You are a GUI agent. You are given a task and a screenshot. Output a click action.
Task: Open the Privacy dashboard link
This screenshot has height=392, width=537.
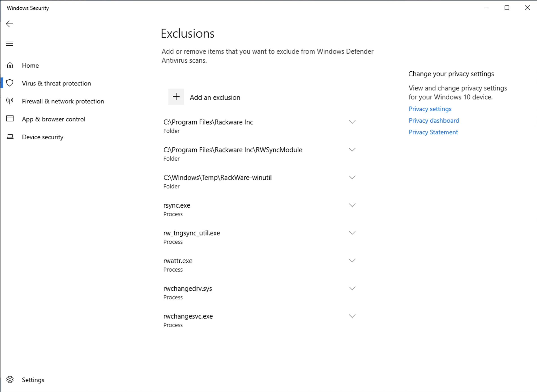(x=434, y=121)
